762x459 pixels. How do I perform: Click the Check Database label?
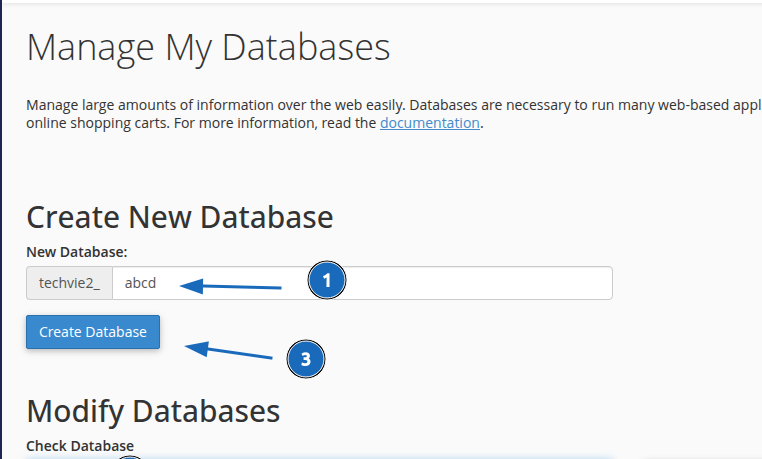pyautogui.click(x=80, y=445)
